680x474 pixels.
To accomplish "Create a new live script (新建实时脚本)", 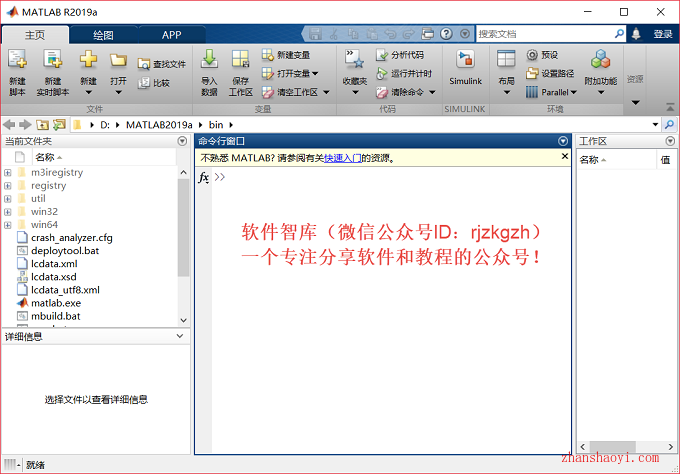I will (x=52, y=72).
